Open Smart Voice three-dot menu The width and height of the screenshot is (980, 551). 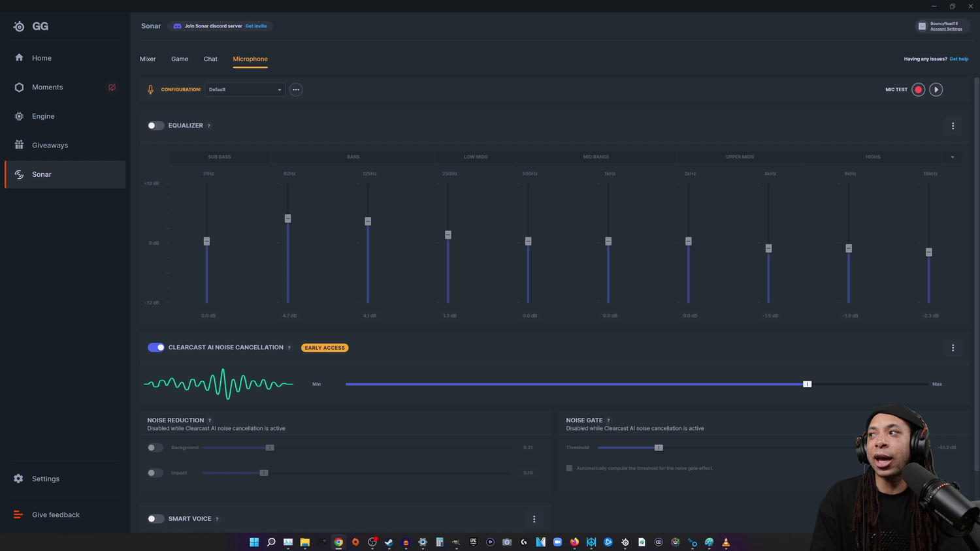coord(534,519)
